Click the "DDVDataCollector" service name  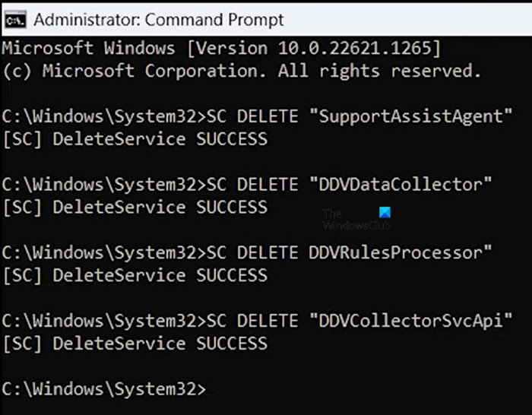click(x=401, y=185)
